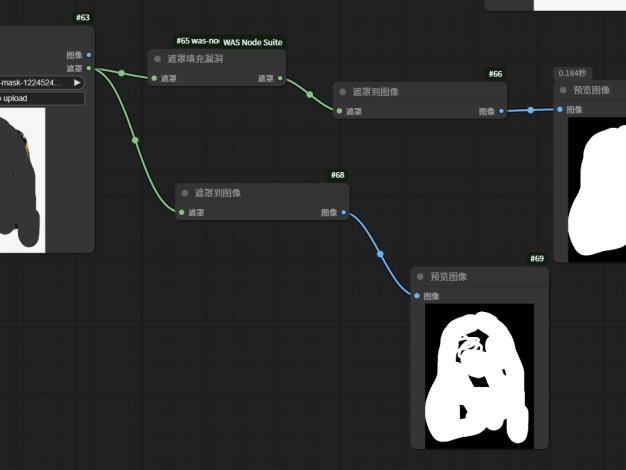Screen dimensions: 626x470
Task: Click the 图像 output slot on node #63
Action: click(x=89, y=55)
